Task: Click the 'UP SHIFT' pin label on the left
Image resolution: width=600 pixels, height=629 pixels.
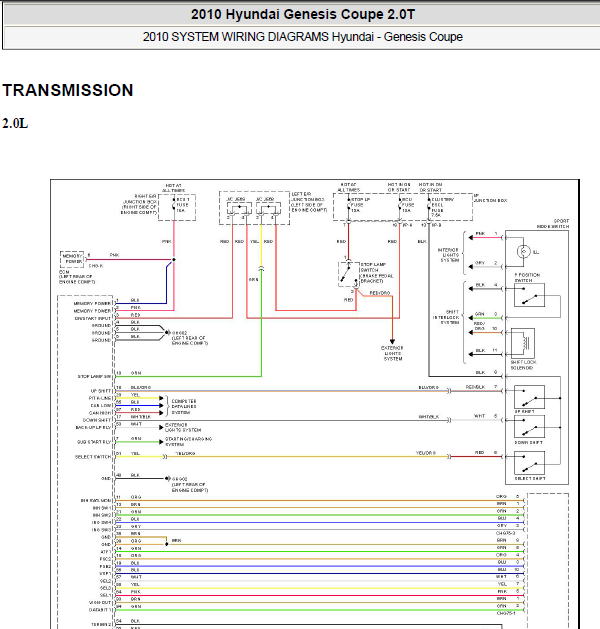Action: click(x=101, y=391)
